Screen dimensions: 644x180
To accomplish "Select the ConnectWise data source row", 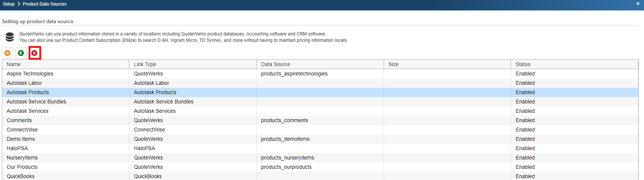I will coord(22,130).
